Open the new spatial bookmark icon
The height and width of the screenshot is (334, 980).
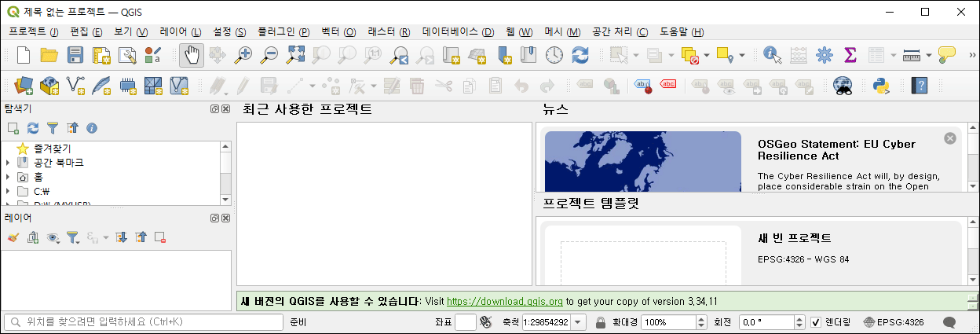coord(503,55)
